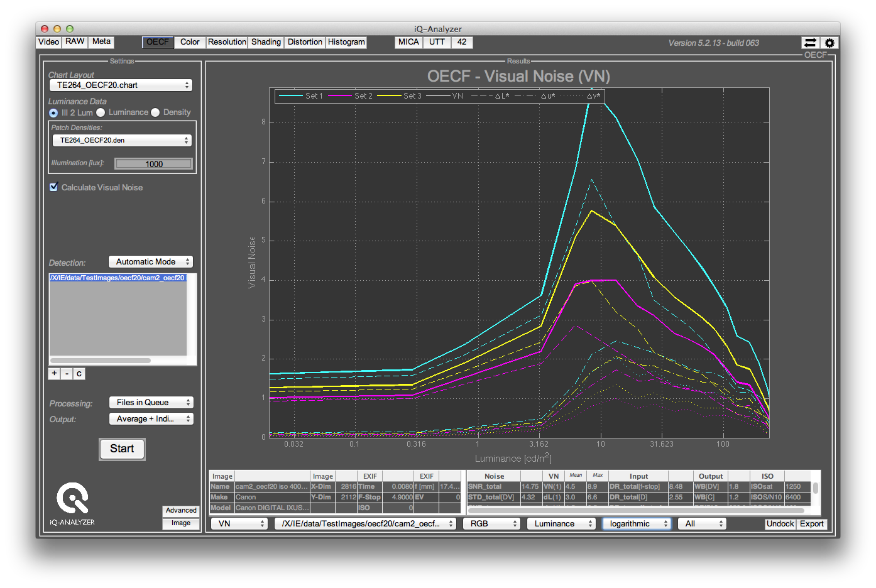This screenshot has height=588, width=876.
Task: Click the results table horizontal scrollbar
Action: [635, 510]
